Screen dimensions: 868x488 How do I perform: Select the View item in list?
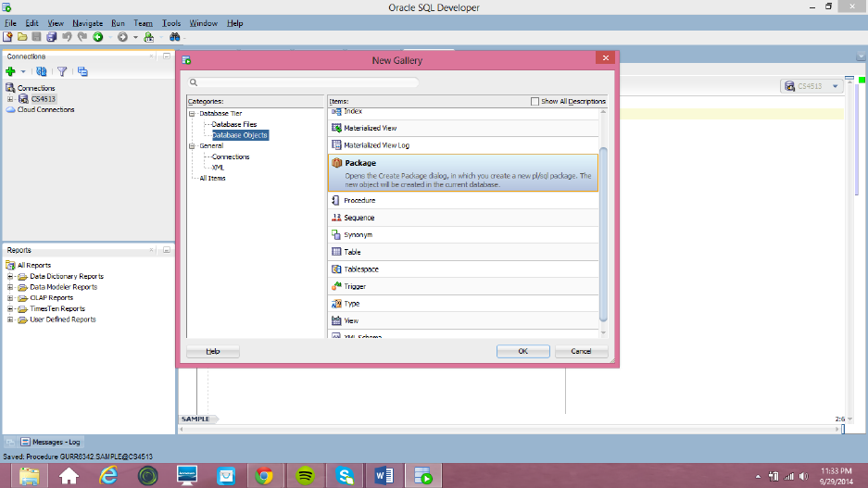coord(463,321)
